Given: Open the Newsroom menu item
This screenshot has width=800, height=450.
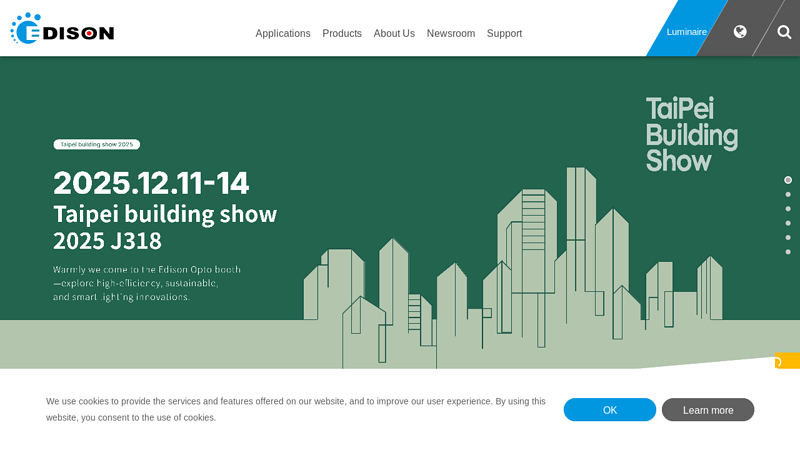Looking at the screenshot, I should coord(451,33).
